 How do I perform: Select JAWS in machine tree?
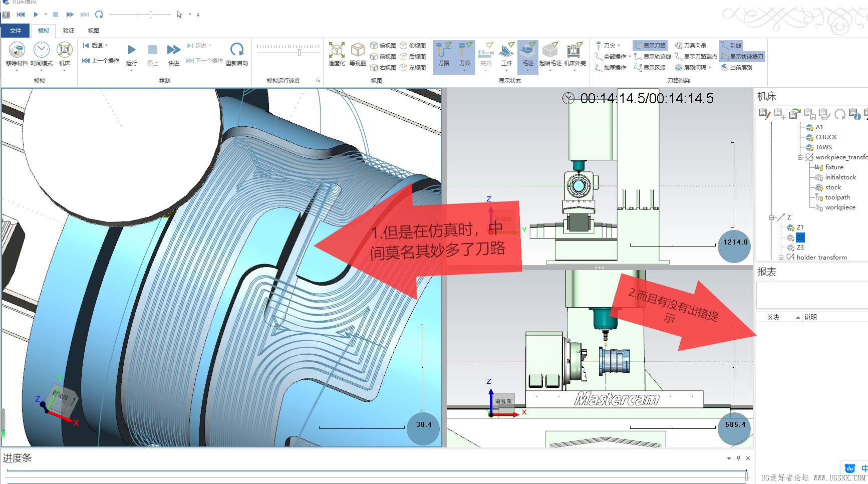(x=823, y=147)
